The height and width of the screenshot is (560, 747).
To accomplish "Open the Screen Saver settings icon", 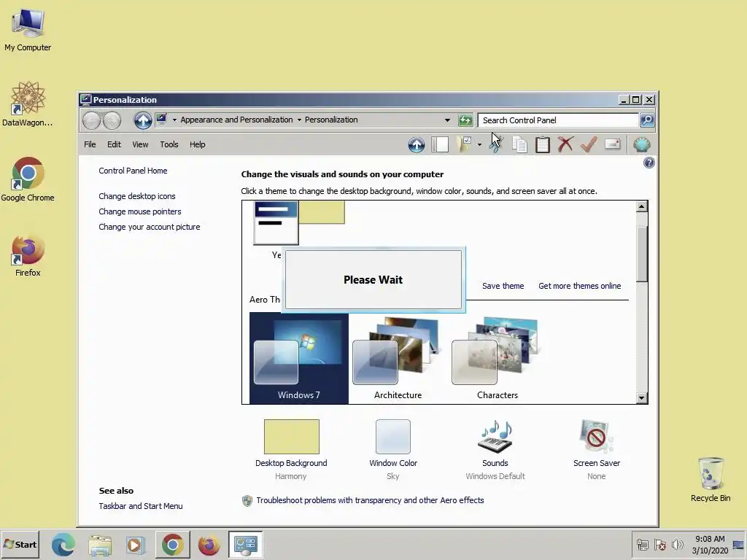I will 597,436.
